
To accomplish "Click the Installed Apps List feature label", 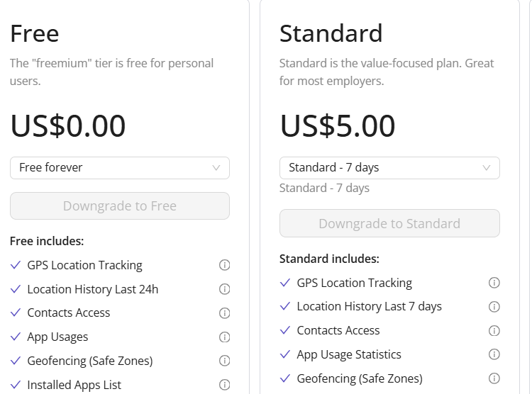I will (74, 385).
